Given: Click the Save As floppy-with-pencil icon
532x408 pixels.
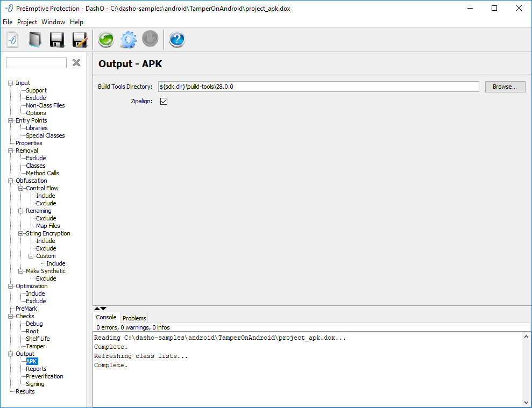Looking at the screenshot, I should [x=80, y=40].
